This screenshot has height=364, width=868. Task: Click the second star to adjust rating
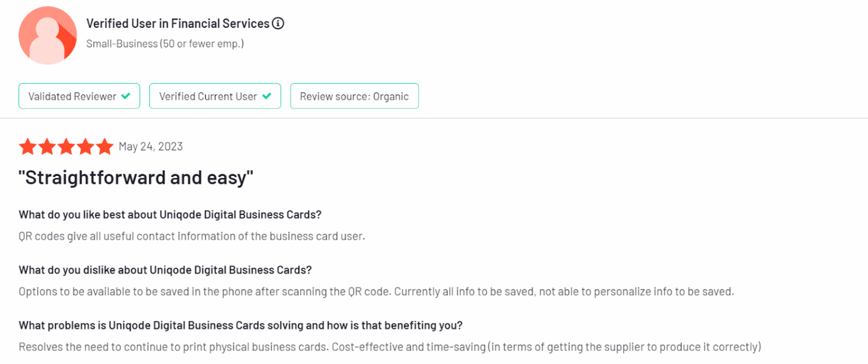[x=47, y=146]
